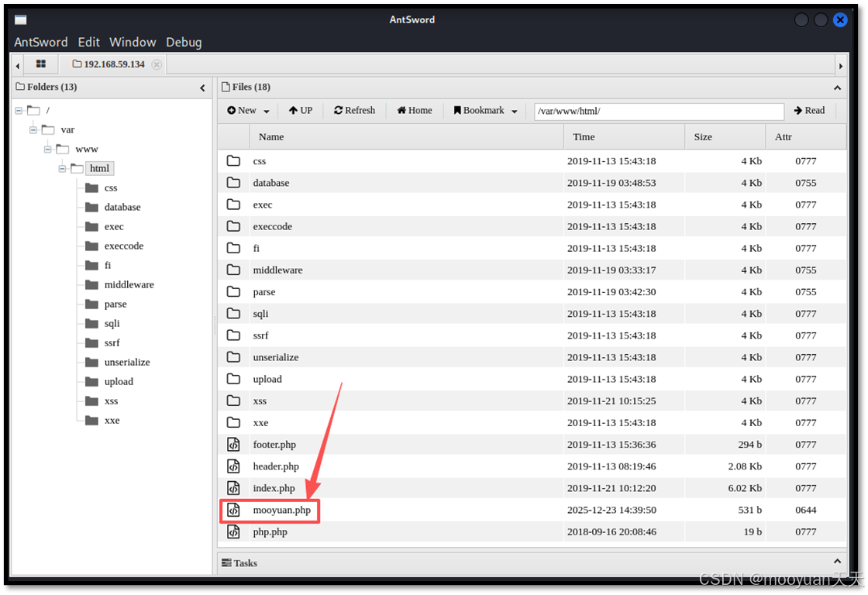
Task: Select exec folder icon in tree
Action: click(x=92, y=227)
